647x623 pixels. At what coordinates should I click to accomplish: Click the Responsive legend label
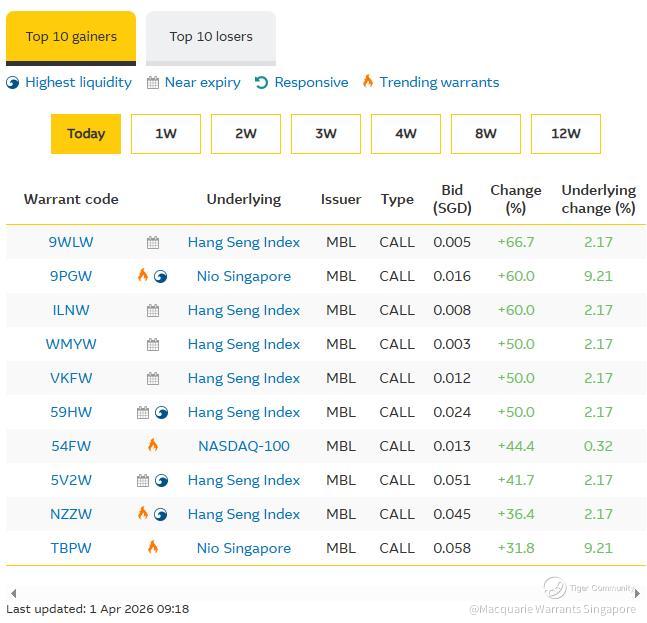312,83
